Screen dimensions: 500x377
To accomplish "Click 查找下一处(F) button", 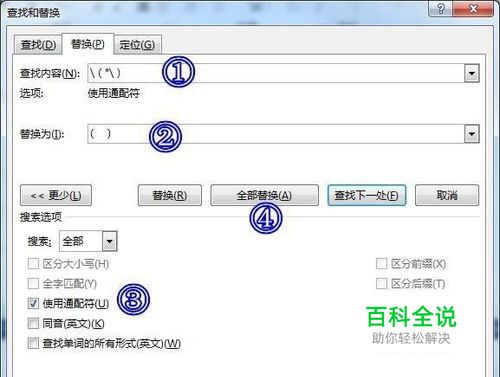I will (x=367, y=195).
